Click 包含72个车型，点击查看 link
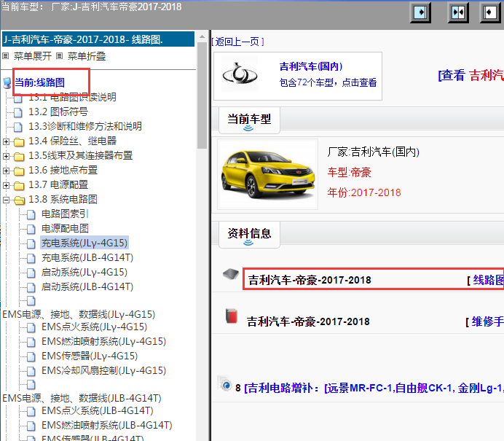This screenshot has width=504, height=441. coord(328,82)
